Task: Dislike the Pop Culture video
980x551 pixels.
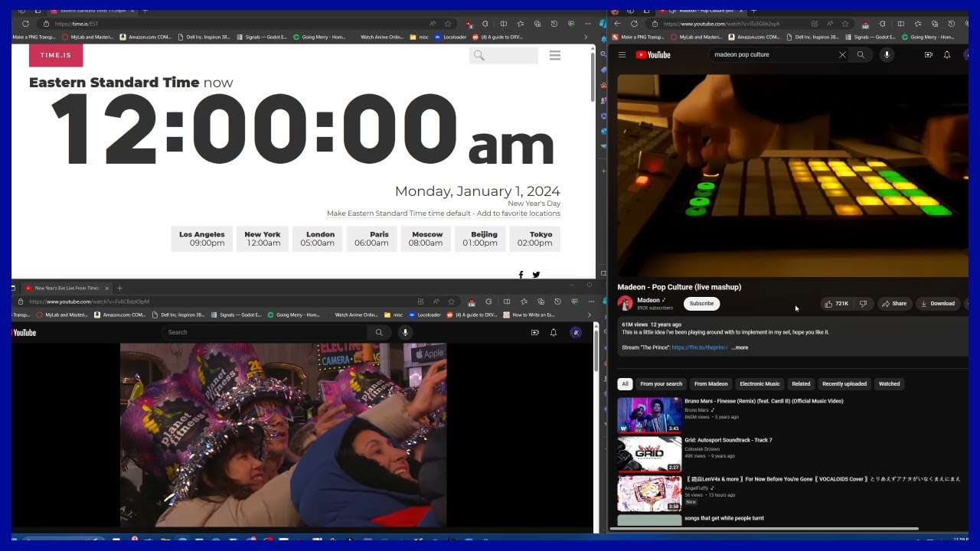Action: pyautogui.click(x=864, y=304)
